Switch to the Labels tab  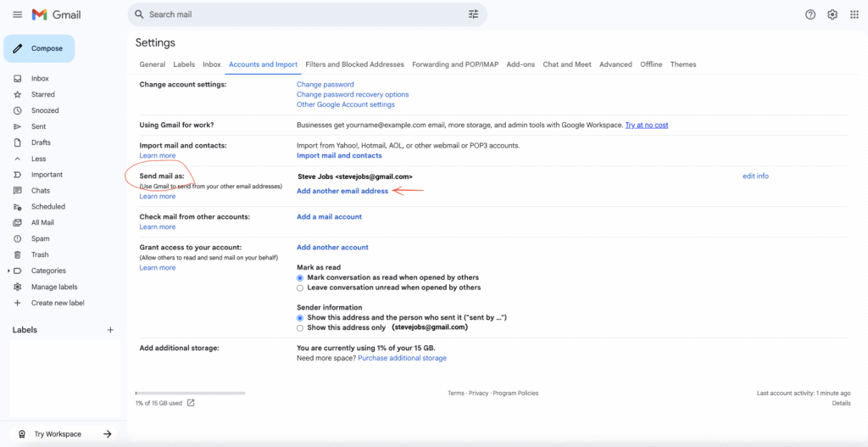pyautogui.click(x=184, y=64)
